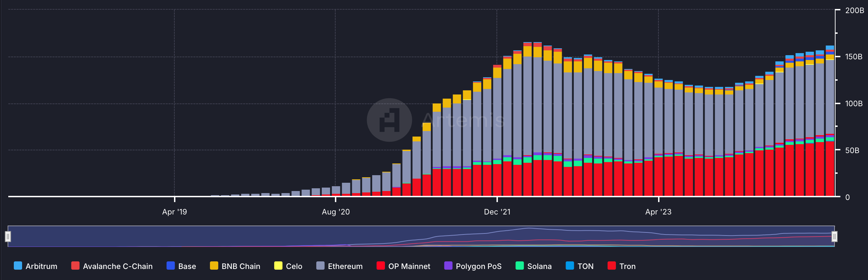Grab the right range navigator handle
The image size is (868, 280).
click(835, 236)
